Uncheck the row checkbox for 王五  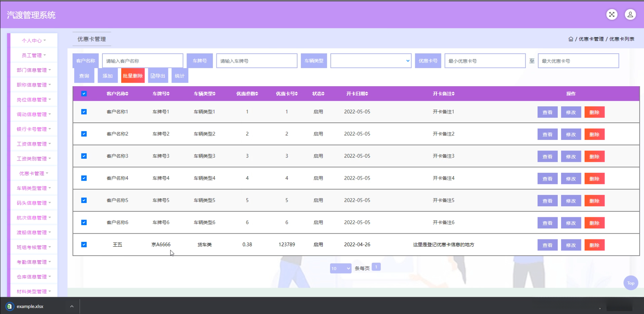[84, 245]
